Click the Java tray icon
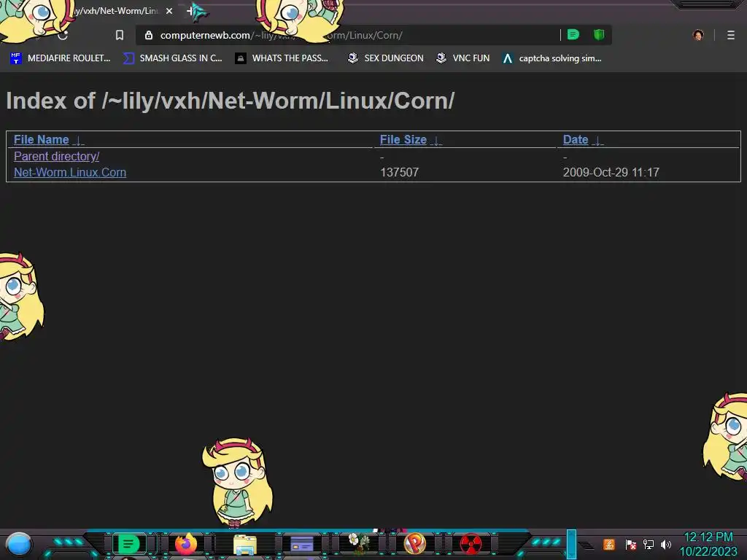 pos(609,544)
